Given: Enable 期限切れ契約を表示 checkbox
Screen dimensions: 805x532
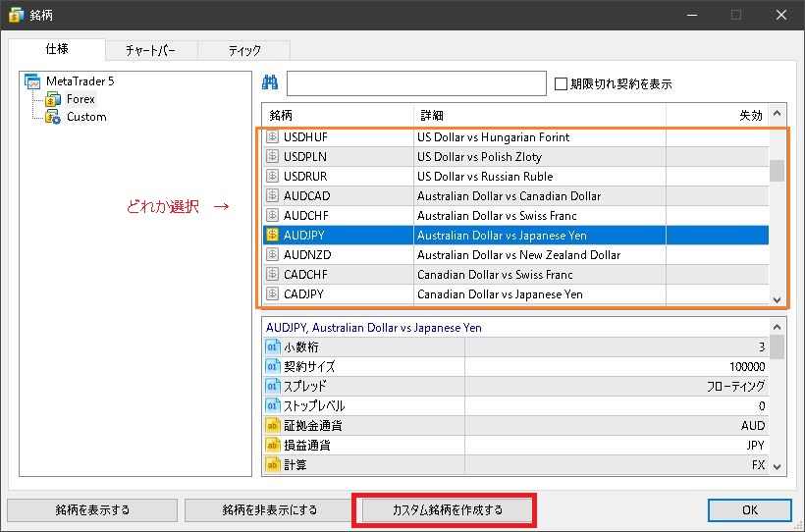Looking at the screenshot, I should (561, 83).
